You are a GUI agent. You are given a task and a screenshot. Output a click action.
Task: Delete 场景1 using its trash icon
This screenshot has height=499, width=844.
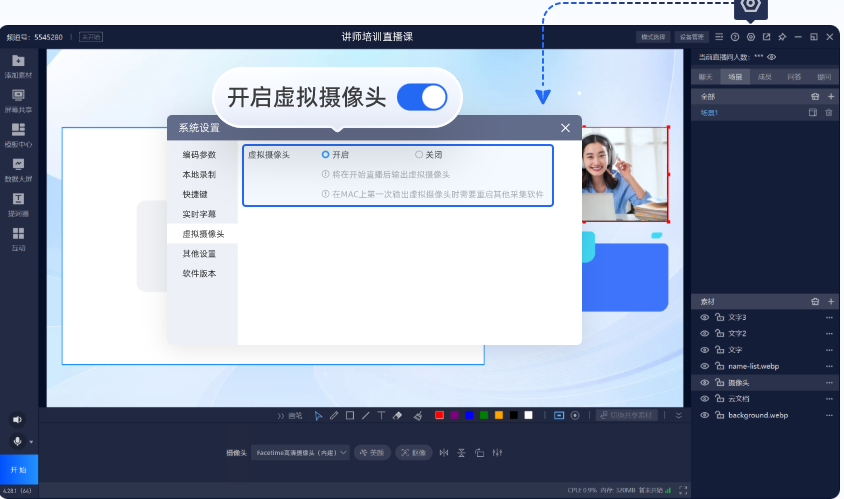tap(828, 113)
